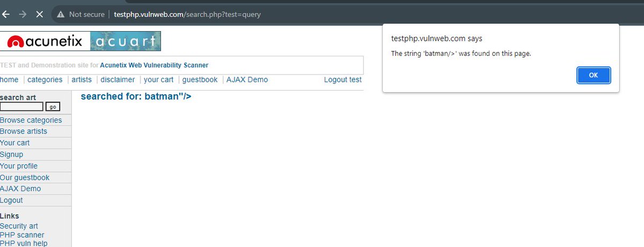Click the browser back arrow
The height and width of the screenshot is (247, 644).
coord(6,14)
